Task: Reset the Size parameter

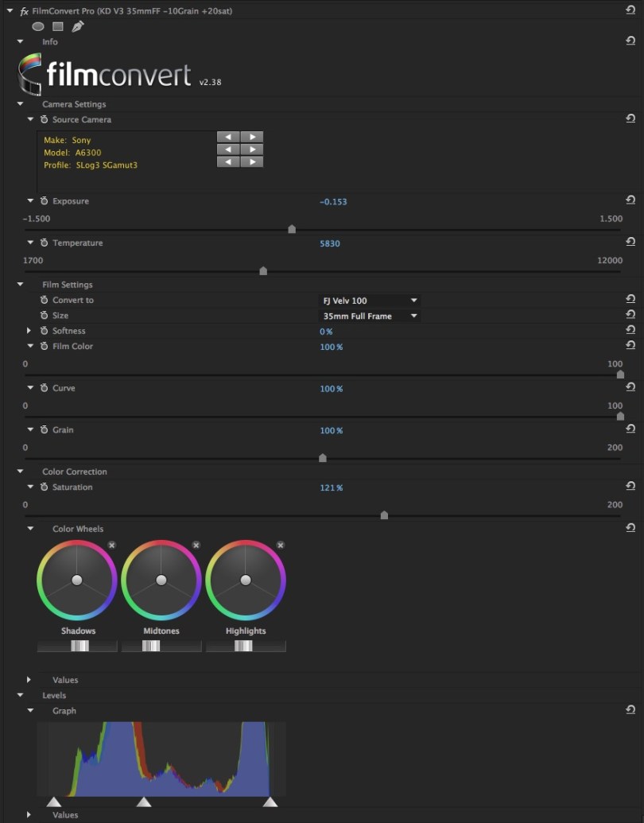Action: (630, 314)
